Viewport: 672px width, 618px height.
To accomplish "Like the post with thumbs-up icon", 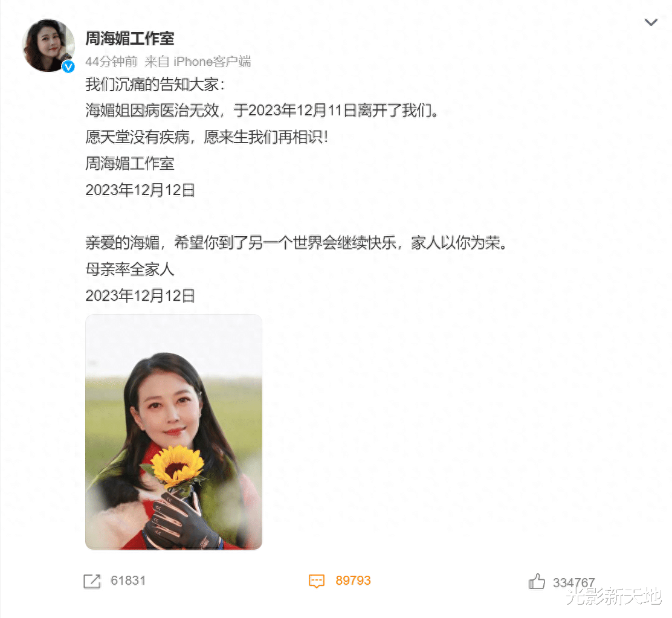I will point(537,581).
